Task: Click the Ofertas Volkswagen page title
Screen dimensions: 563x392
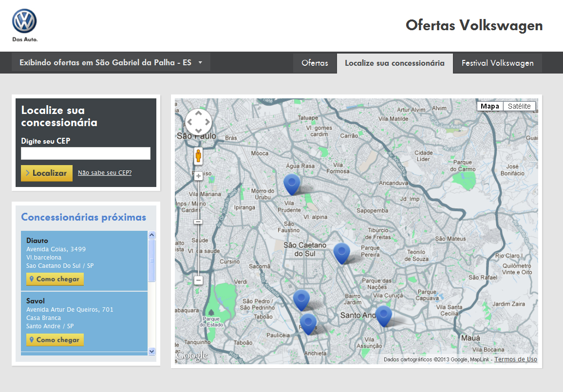Action: point(474,25)
